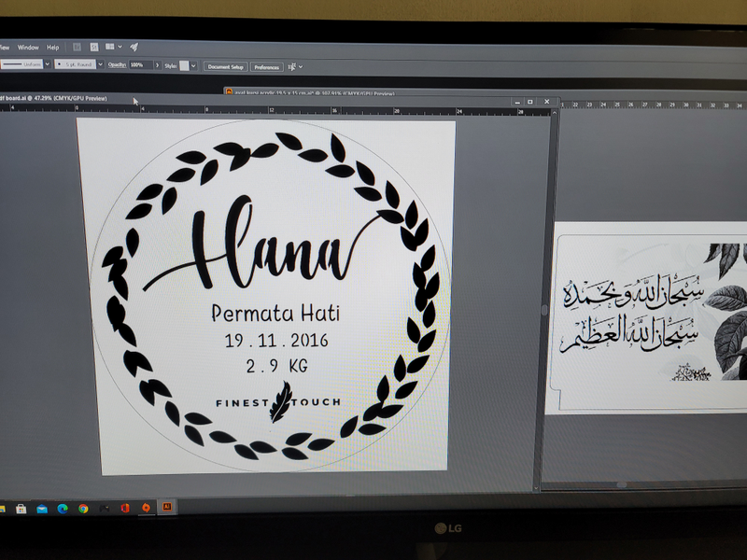This screenshot has width=747, height=560.
Task: Expand the Arrange Documents dropdown arrow
Action: tap(120, 47)
